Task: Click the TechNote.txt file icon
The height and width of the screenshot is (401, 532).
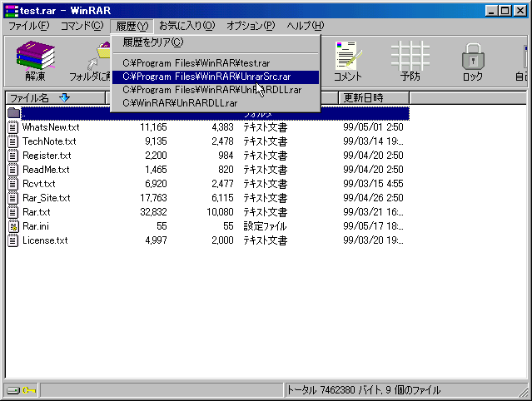Action: 12,141
